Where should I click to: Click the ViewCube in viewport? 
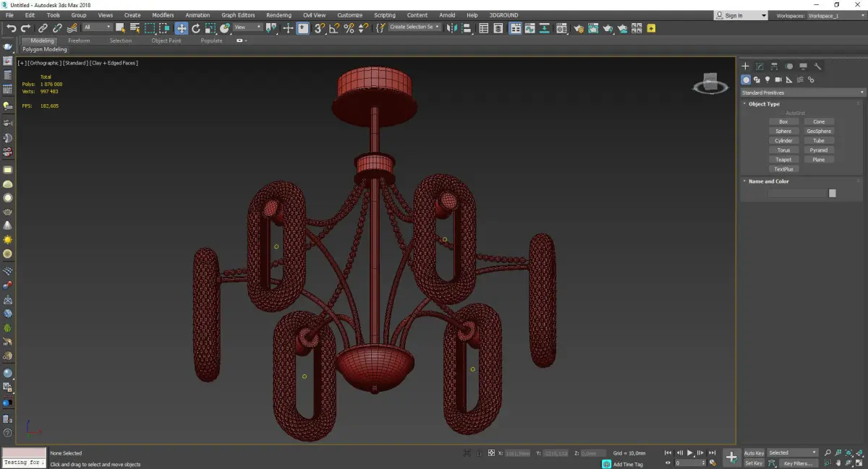[710, 84]
